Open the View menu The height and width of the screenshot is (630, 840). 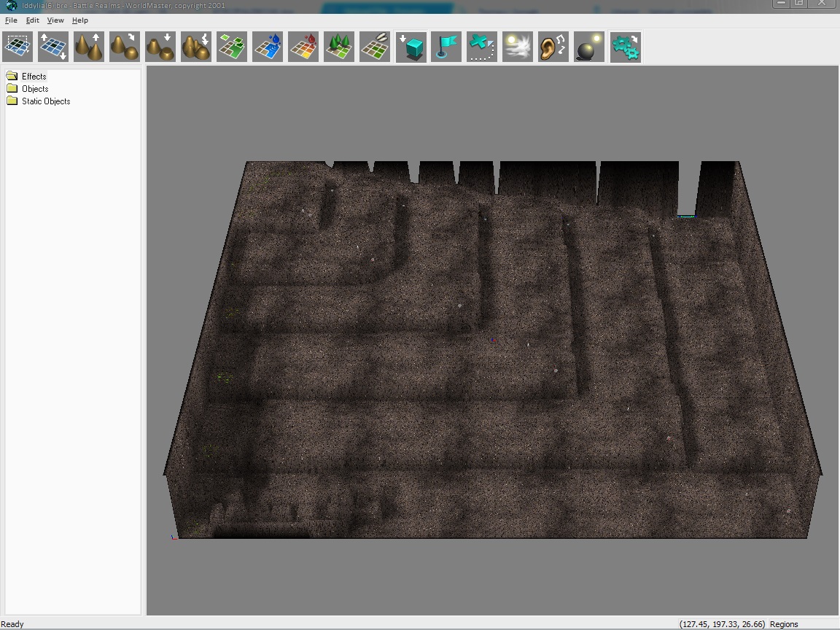pyautogui.click(x=55, y=20)
